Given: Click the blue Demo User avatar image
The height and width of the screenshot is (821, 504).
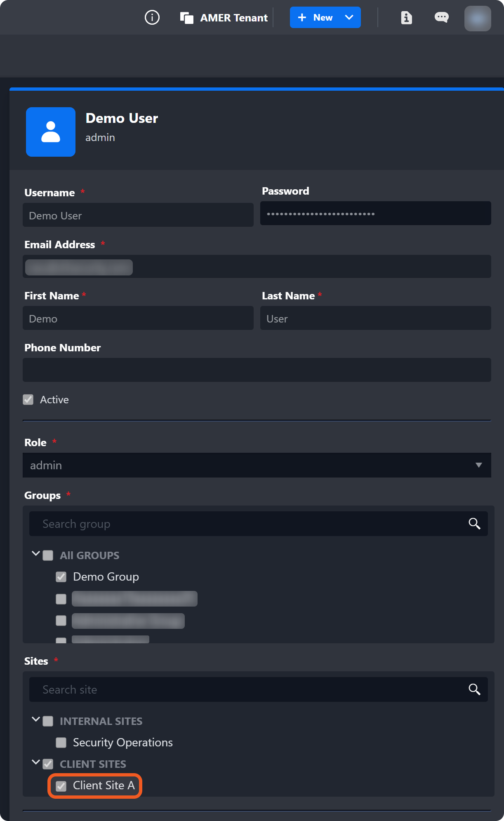Looking at the screenshot, I should click(51, 132).
